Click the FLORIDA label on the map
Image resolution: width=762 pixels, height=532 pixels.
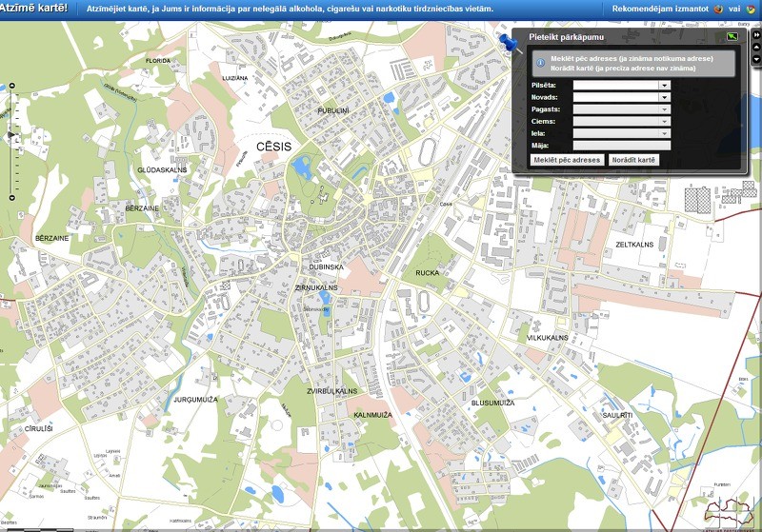tap(158, 61)
